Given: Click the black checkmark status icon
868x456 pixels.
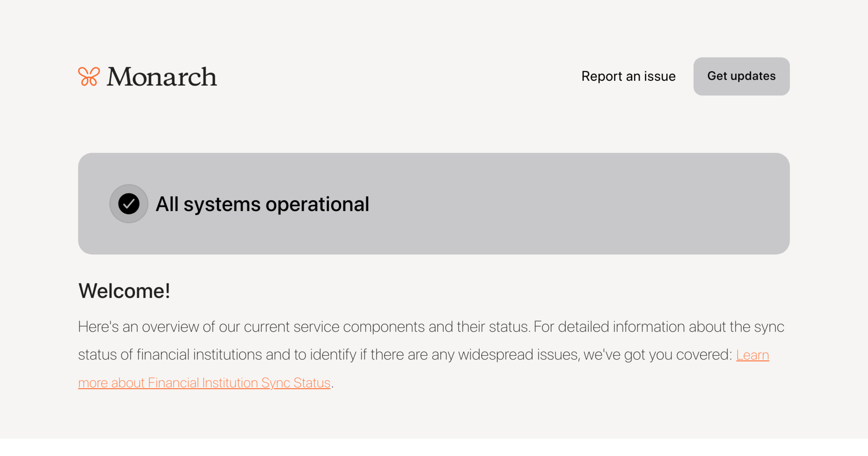Looking at the screenshot, I should click(129, 204).
